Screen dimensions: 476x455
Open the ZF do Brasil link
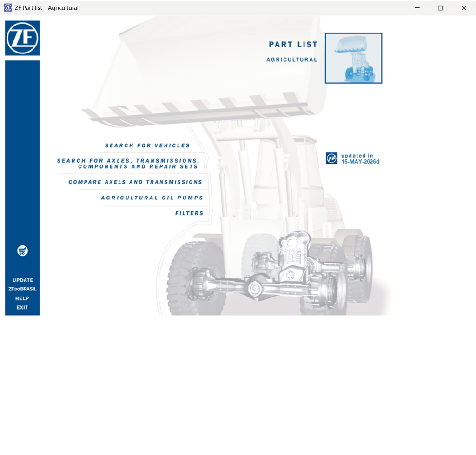pos(22,289)
